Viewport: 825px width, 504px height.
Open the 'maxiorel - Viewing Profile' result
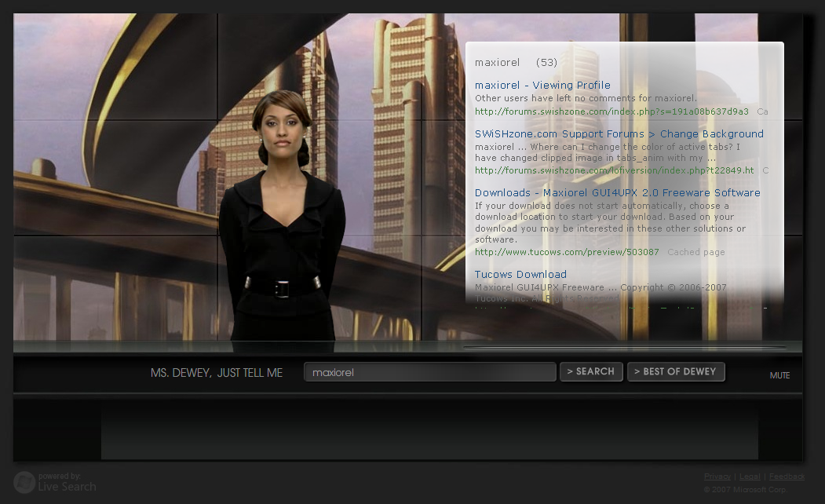click(x=542, y=86)
